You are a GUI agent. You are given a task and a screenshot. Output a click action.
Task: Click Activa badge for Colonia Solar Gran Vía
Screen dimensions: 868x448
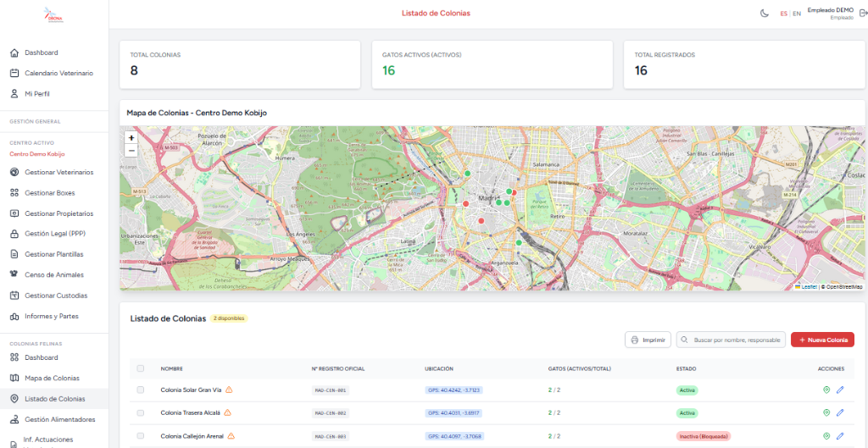pyautogui.click(x=687, y=390)
